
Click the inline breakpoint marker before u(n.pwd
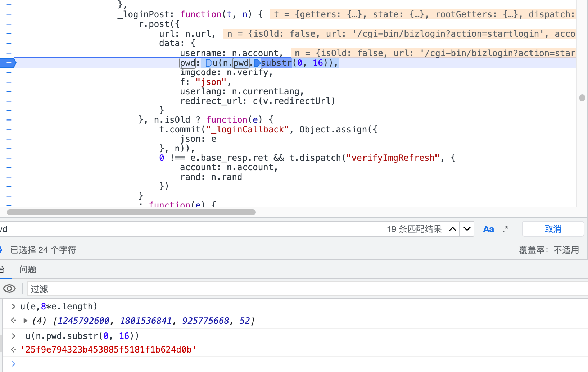tap(209, 63)
